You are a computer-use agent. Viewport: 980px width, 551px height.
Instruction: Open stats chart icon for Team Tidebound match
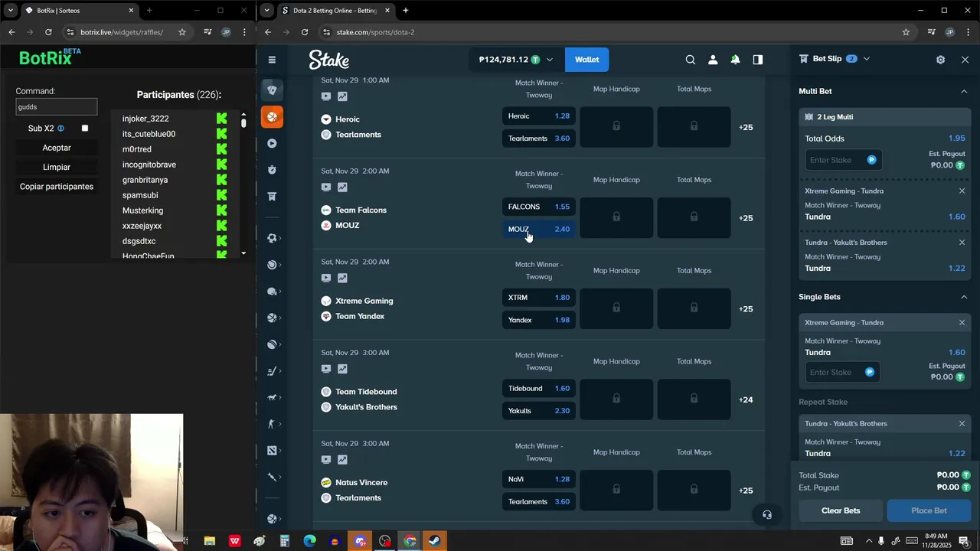[342, 369]
